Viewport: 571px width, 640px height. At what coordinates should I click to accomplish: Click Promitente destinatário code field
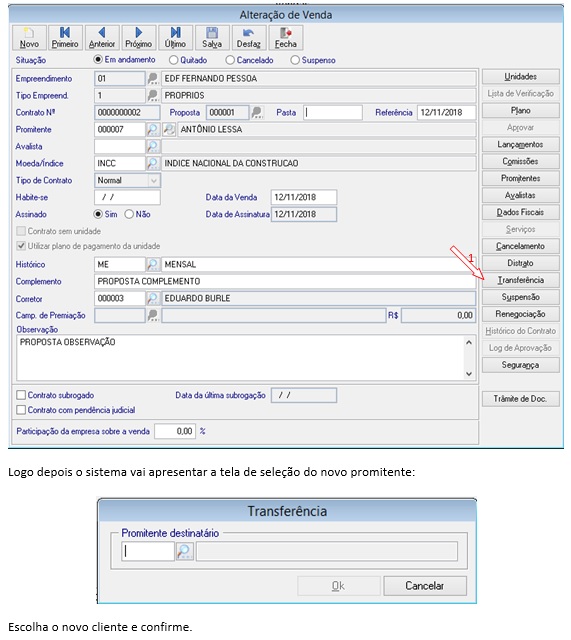point(148,551)
